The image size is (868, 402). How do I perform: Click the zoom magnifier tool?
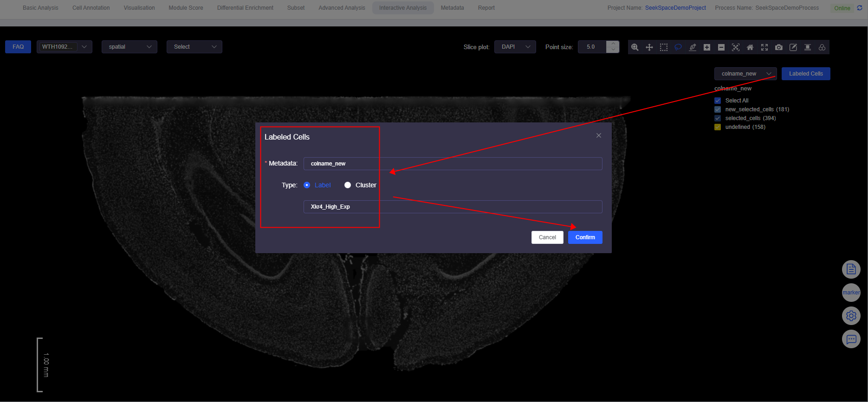[x=635, y=47]
